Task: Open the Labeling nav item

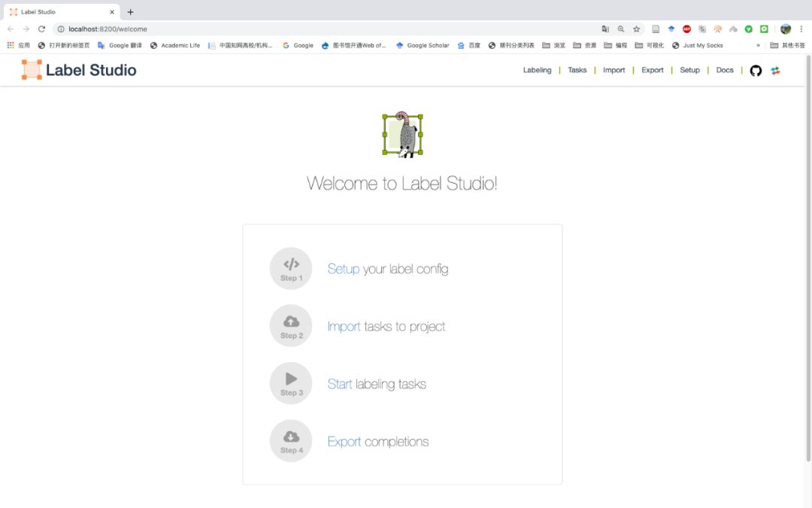Action: point(537,70)
